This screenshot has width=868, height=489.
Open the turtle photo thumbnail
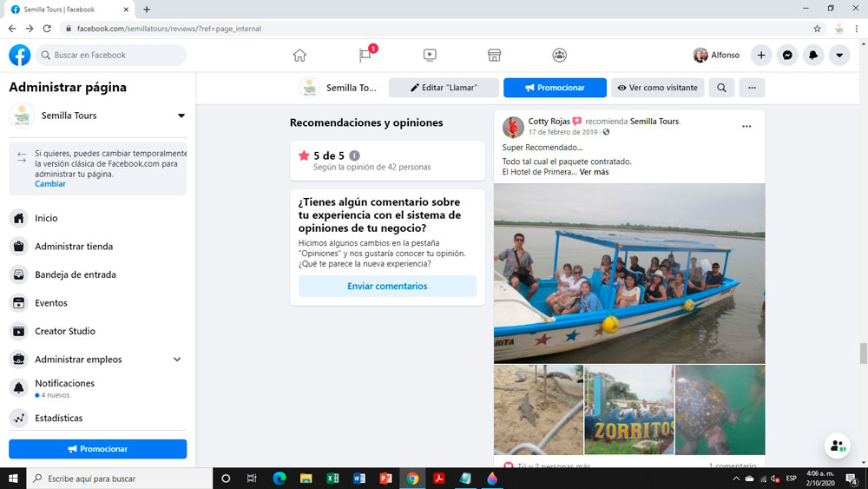point(720,410)
